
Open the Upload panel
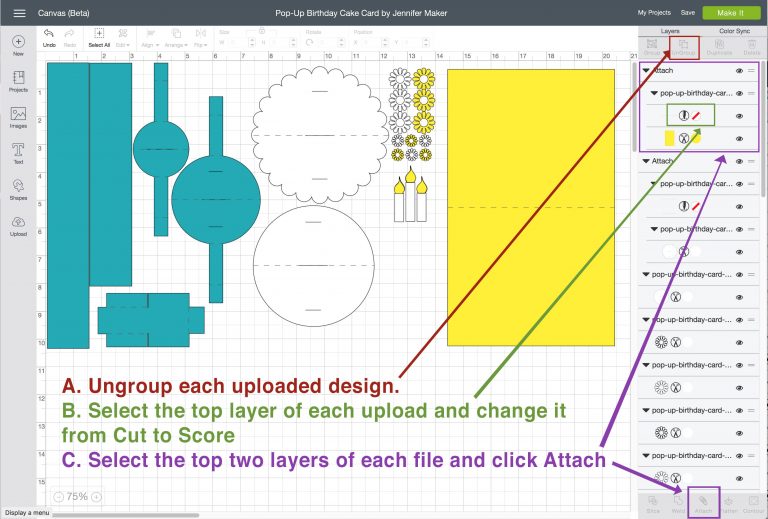(x=18, y=226)
